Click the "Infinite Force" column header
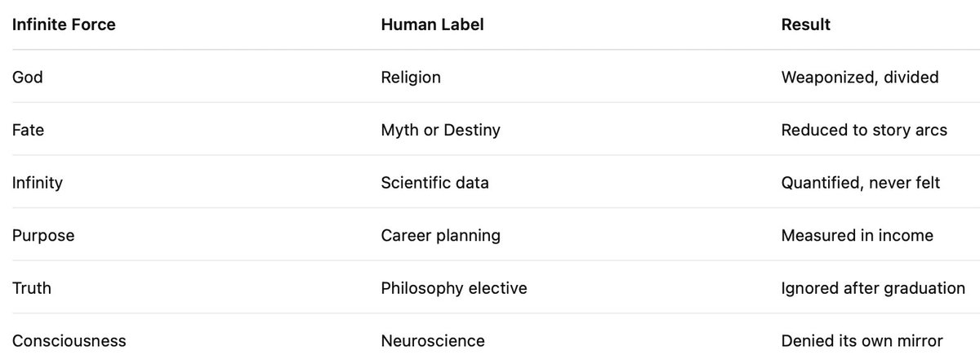 point(64,24)
